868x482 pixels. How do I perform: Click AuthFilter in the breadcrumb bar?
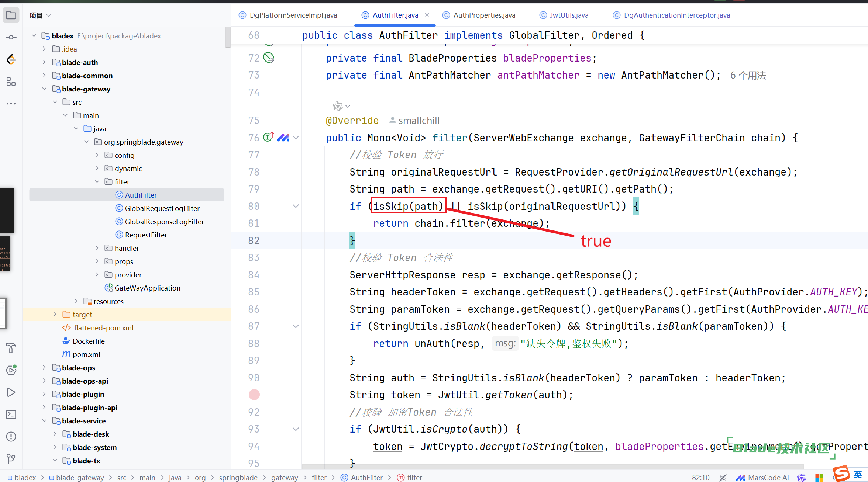(x=362, y=478)
